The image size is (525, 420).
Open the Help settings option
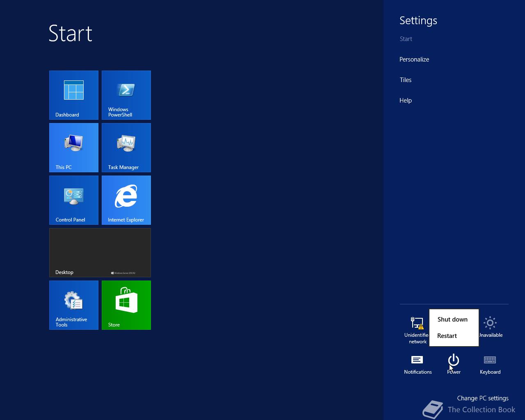click(406, 100)
